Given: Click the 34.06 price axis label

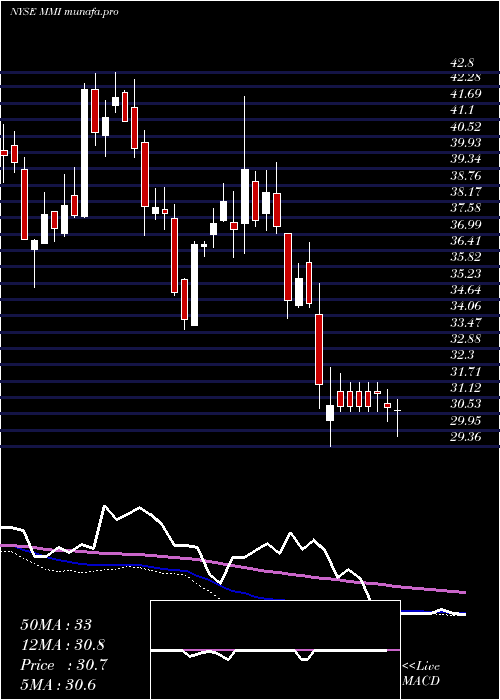Looking at the screenshot, I should [465, 306].
